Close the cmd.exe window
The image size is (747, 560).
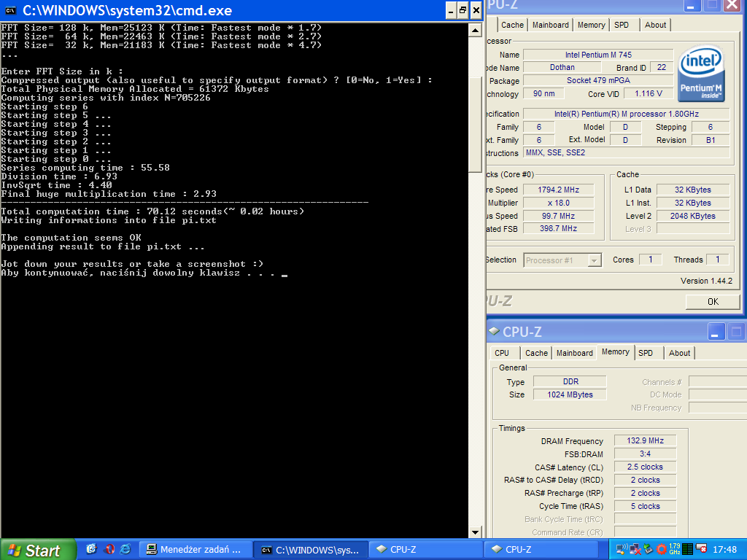click(476, 10)
